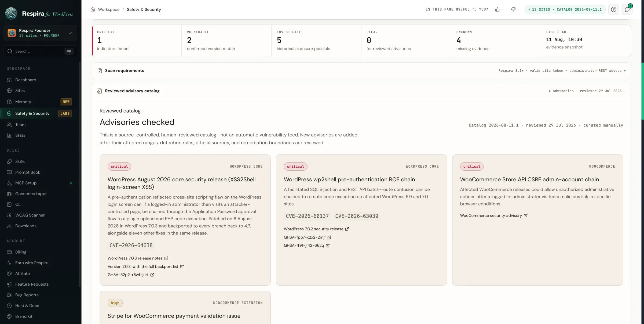Click the Affiliate icon
The height and width of the screenshot is (324, 644).
[x=9, y=273]
